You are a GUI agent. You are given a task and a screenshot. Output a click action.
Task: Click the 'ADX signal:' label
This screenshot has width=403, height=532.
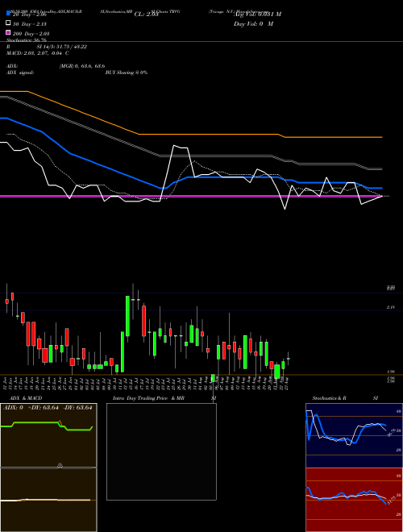(x=20, y=73)
